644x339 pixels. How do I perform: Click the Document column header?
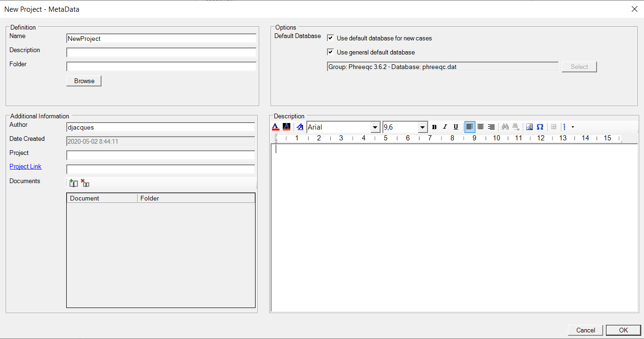click(102, 198)
